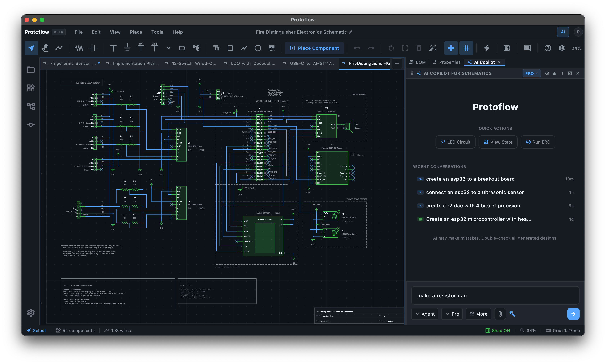Run ERC from quick actions
This screenshot has height=364, width=606.
(538, 142)
